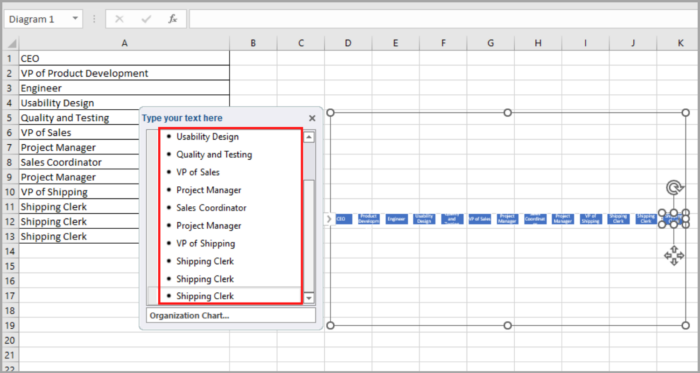Screen dimensions: 700x373
Task: Select cell A10 VP of Shipping
Action: tap(79, 192)
